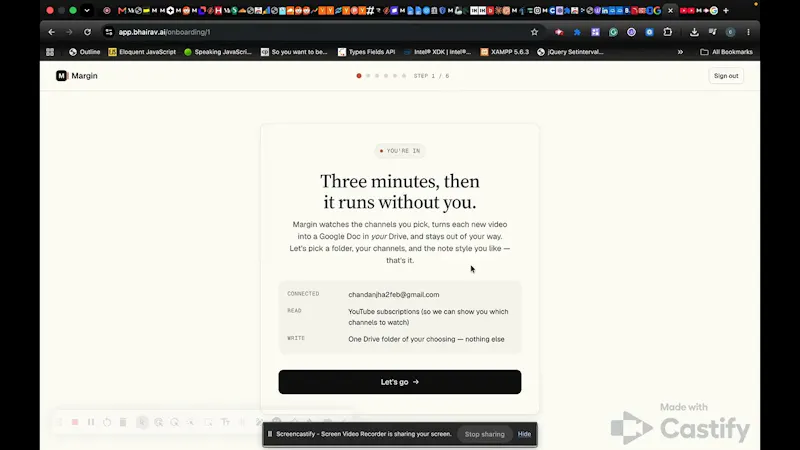Click the address bar URL
This screenshot has width=800, height=450.
click(164, 32)
